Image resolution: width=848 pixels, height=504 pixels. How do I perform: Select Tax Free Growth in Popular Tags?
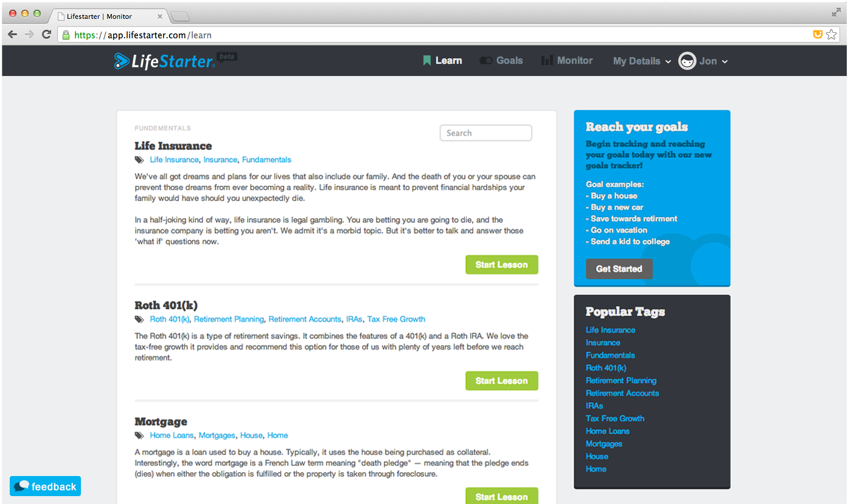point(615,418)
